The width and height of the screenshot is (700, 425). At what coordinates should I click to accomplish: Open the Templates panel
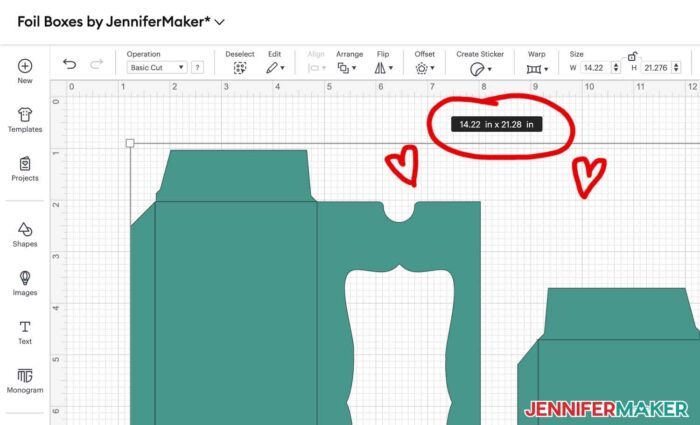coord(25,120)
